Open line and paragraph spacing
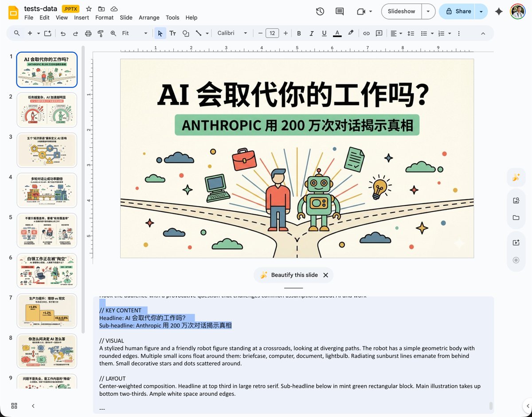Viewport: 532px width, 417px height. click(411, 33)
